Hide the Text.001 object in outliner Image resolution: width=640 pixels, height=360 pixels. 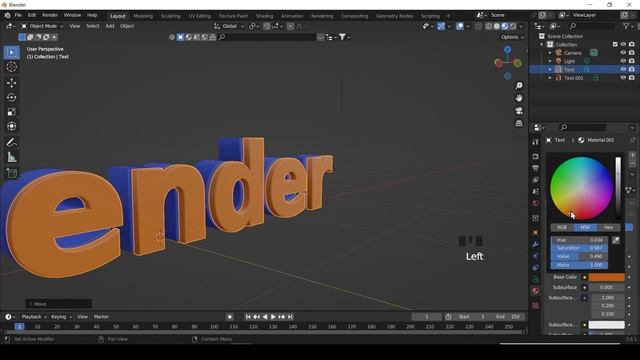click(623, 78)
